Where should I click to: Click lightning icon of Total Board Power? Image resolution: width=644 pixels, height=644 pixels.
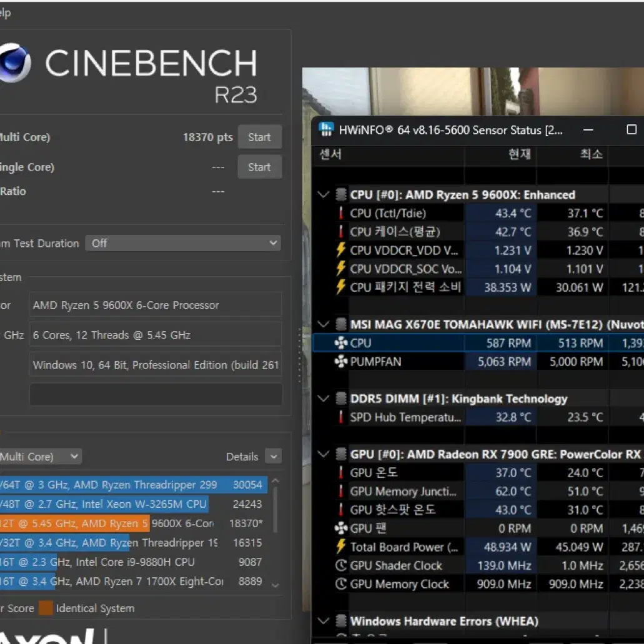(x=340, y=547)
